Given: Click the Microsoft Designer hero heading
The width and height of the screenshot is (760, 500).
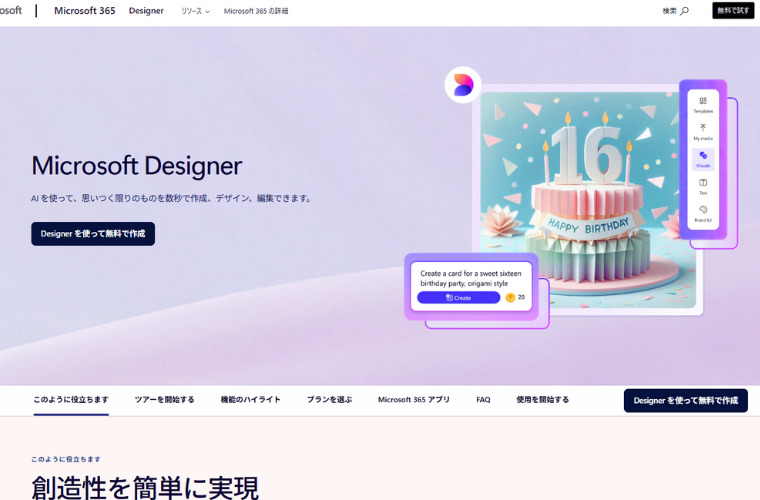Looking at the screenshot, I should (137, 166).
